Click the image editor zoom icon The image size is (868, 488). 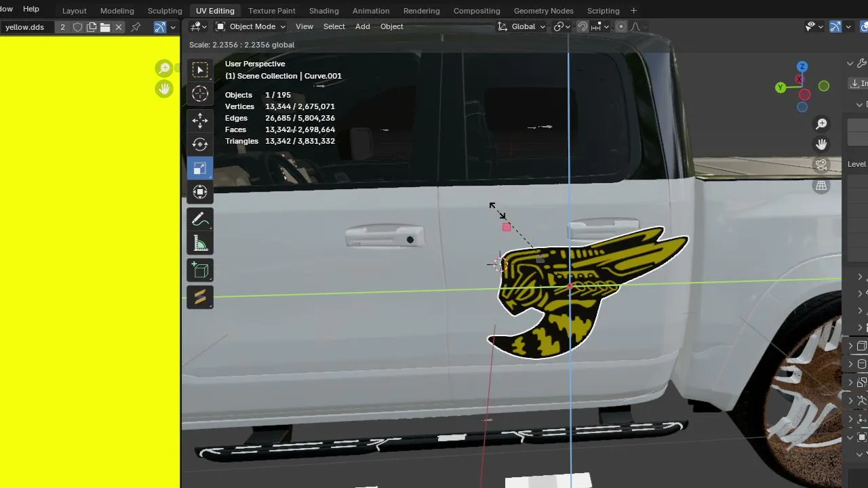click(164, 68)
